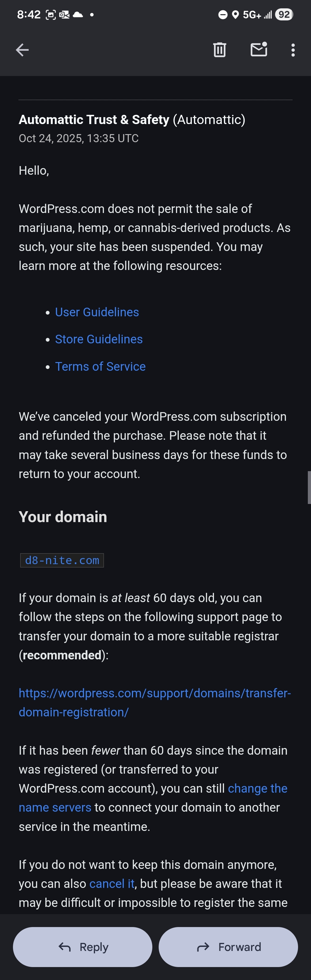Viewport: 311px width, 980px height.
Task: Click the 'cancel it' link
Action: (x=111, y=883)
